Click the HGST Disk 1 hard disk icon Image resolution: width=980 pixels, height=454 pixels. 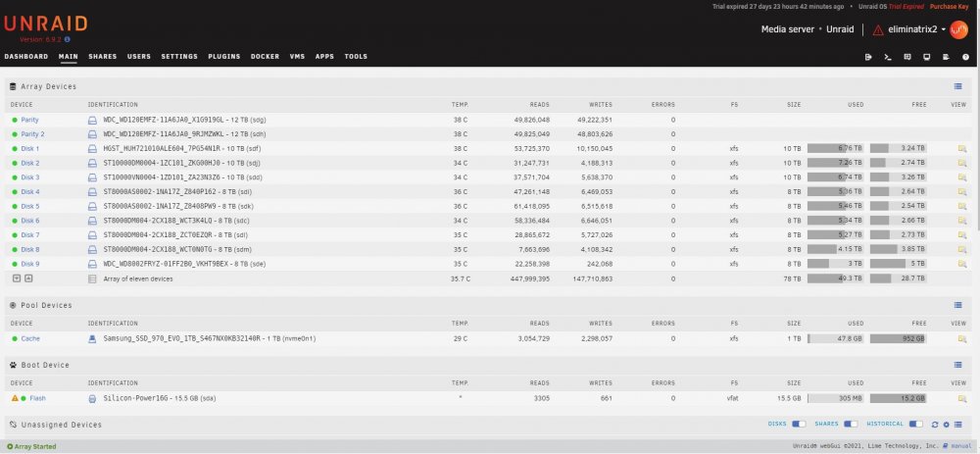click(x=92, y=149)
